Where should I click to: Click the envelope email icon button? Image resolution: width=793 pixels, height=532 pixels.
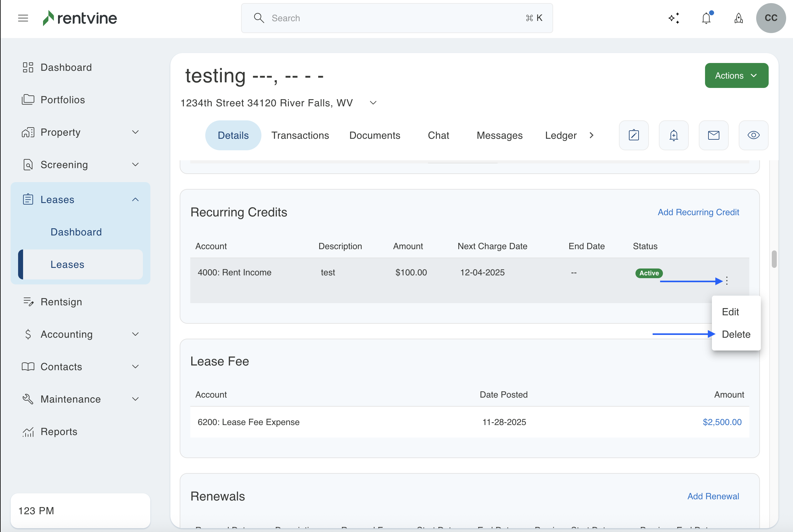point(713,135)
